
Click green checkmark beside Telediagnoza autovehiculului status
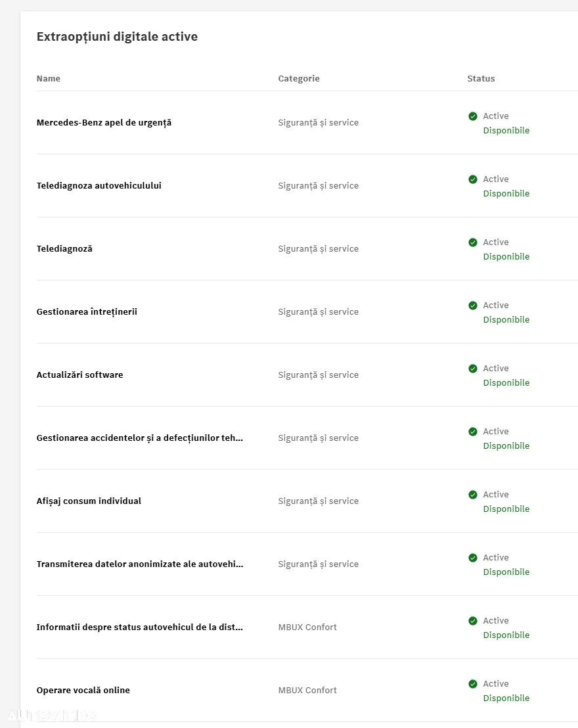click(473, 179)
